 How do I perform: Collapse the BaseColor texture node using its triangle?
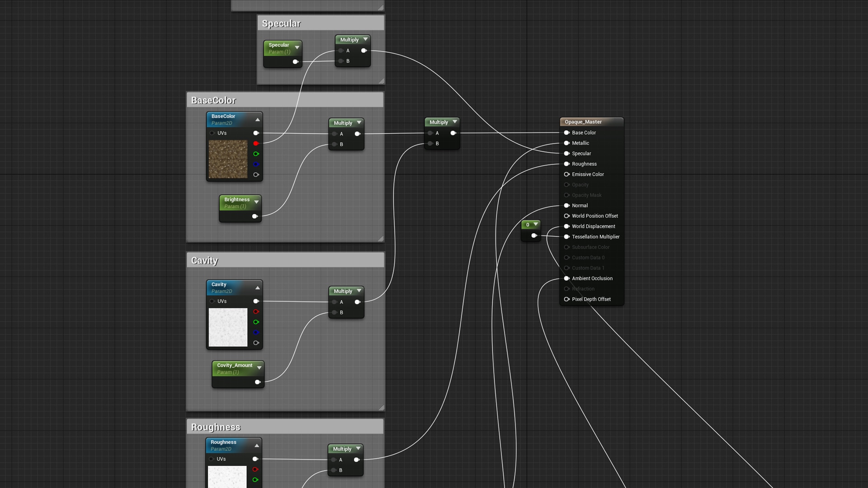click(x=257, y=119)
